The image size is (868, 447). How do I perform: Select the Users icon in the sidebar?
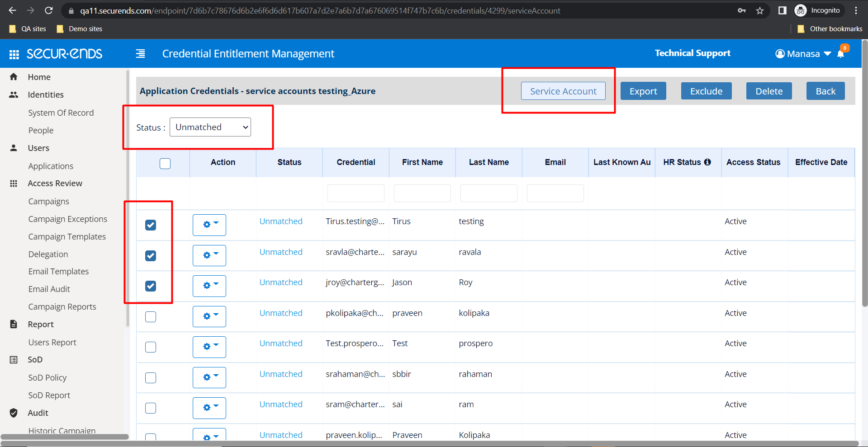click(14, 148)
